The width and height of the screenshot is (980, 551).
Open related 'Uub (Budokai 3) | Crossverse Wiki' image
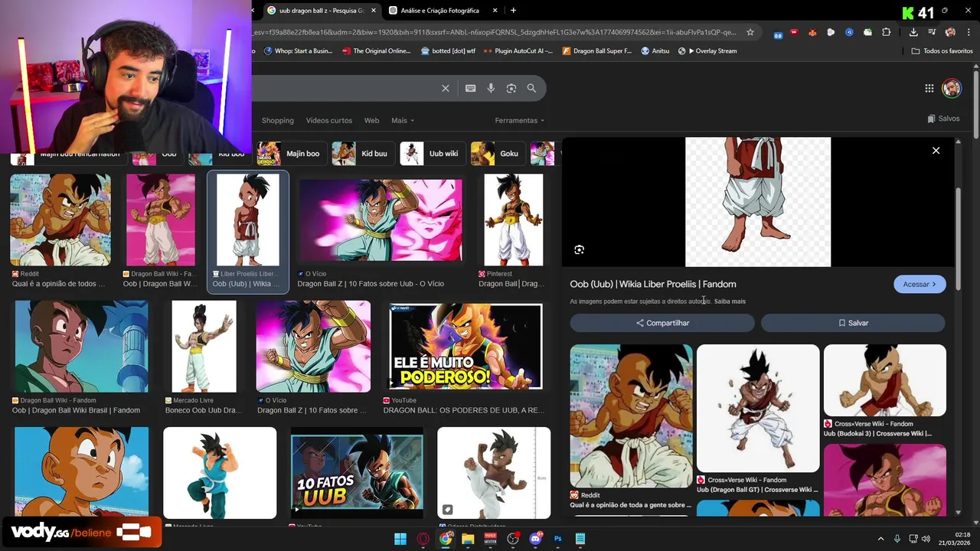pyautogui.click(x=885, y=380)
